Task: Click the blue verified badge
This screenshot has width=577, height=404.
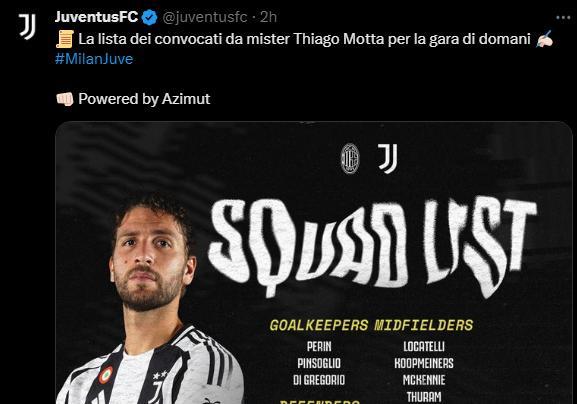Action: click(x=149, y=17)
